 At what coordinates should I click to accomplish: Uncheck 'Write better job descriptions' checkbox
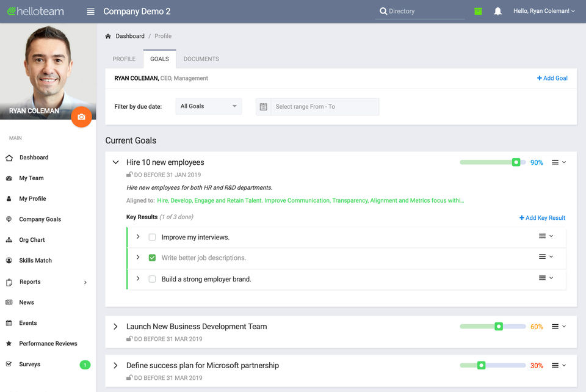pos(152,258)
